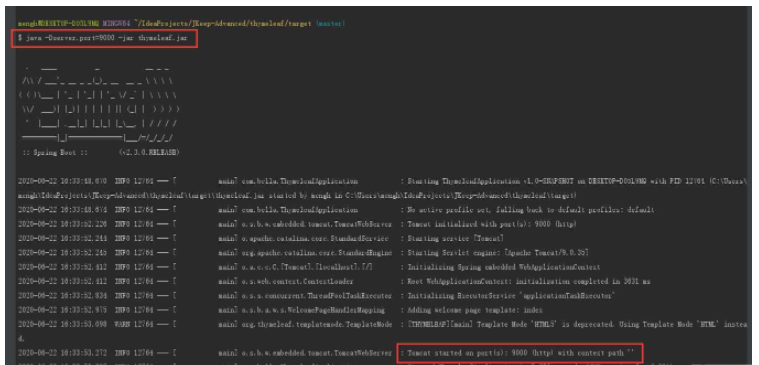Image resolution: width=759 pixels, height=365 pixels.
Task: Click the 'java -Dserver.port=9000 -jar thymeleaf.jar' command
Action: coord(107,38)
